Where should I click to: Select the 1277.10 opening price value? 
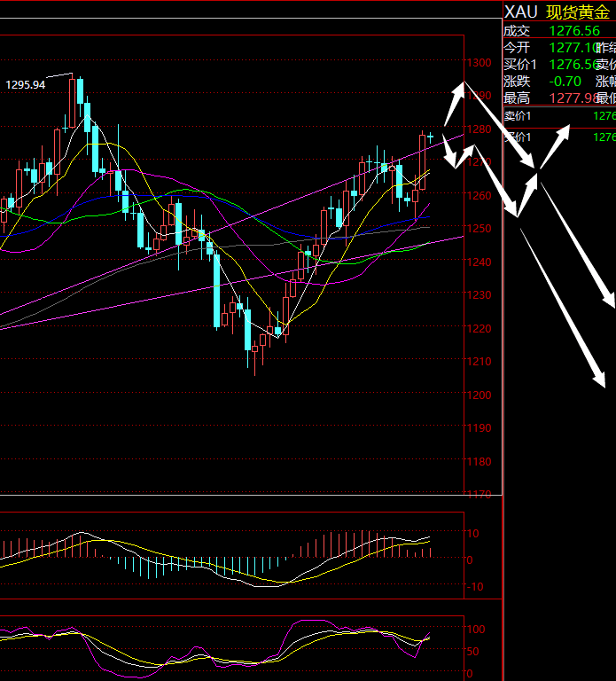(573, 47)
